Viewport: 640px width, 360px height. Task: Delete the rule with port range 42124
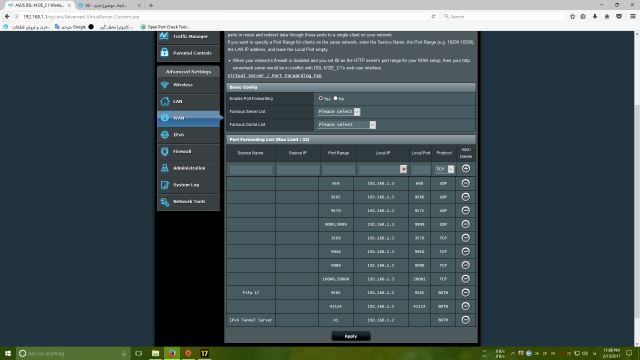466,306
